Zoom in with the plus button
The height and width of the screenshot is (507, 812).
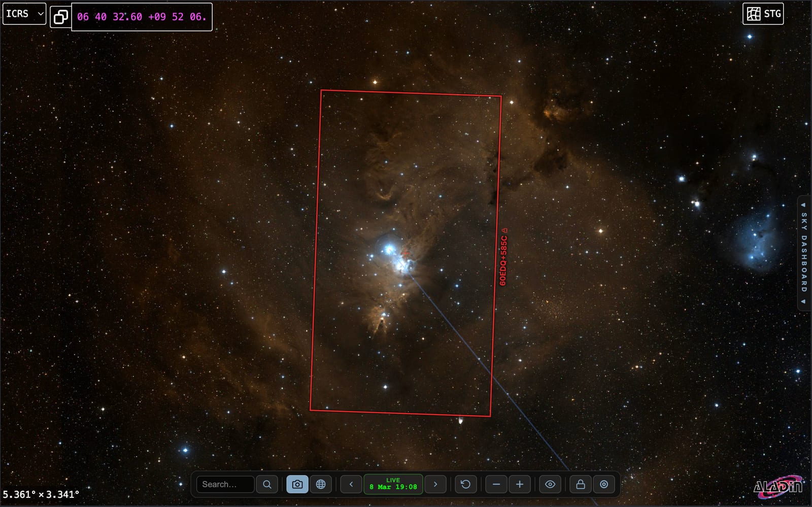point(520,484)
